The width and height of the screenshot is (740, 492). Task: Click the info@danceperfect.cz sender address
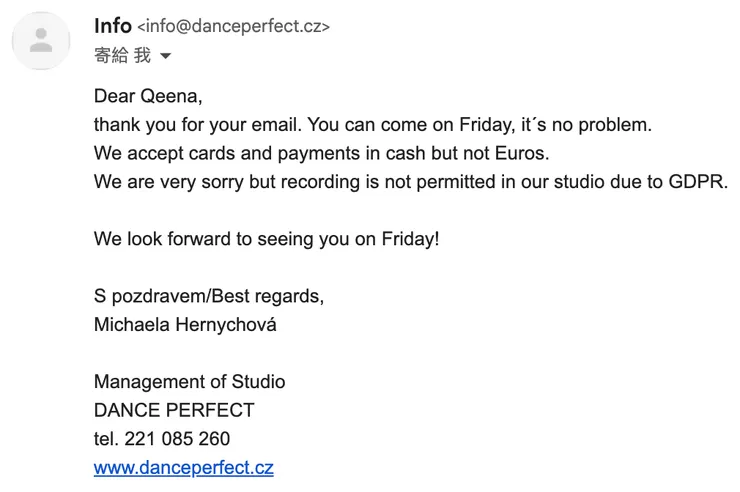pyautogui.click(x=233, y=27)
